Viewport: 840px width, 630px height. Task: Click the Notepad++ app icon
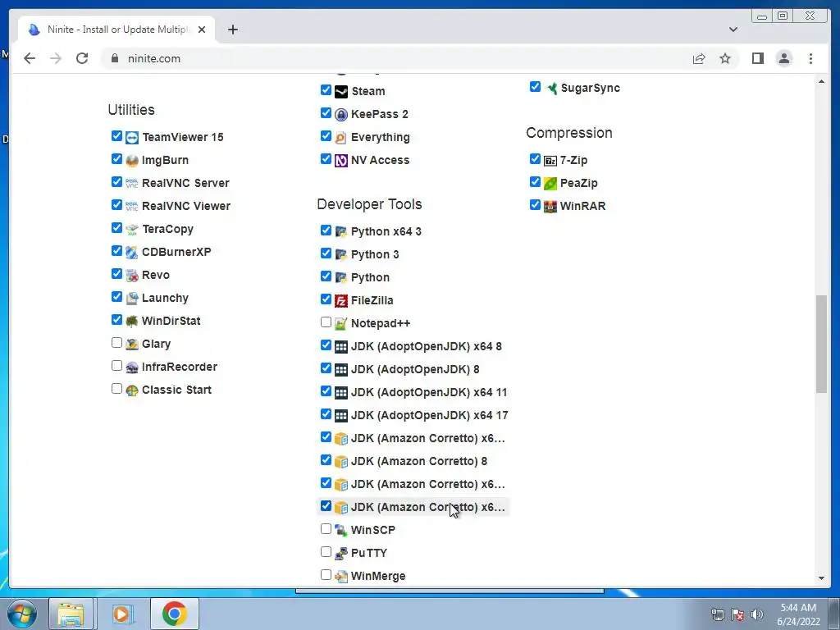pos(341,324)
